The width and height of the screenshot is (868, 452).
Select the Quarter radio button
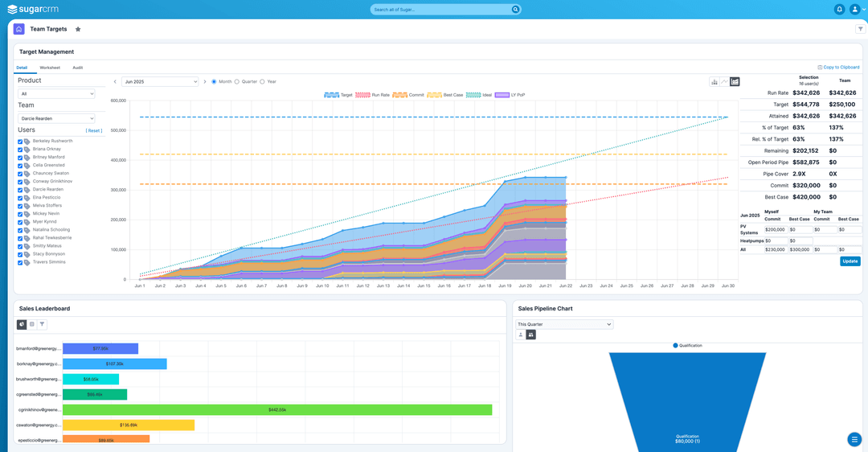tap(237, 81)
